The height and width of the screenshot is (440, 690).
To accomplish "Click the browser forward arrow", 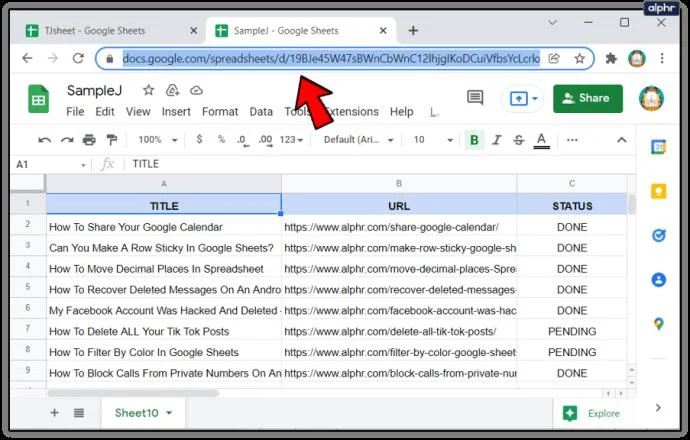I will point(53,58).
